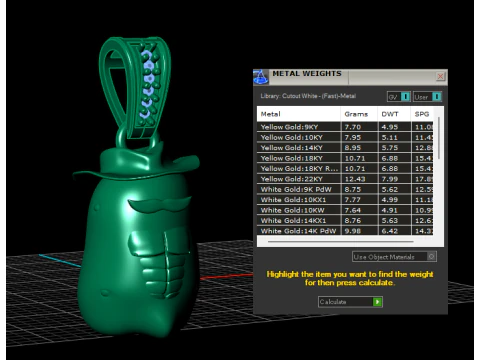
Task: Select the White Gold:10KW row
Action: [345, 210]
